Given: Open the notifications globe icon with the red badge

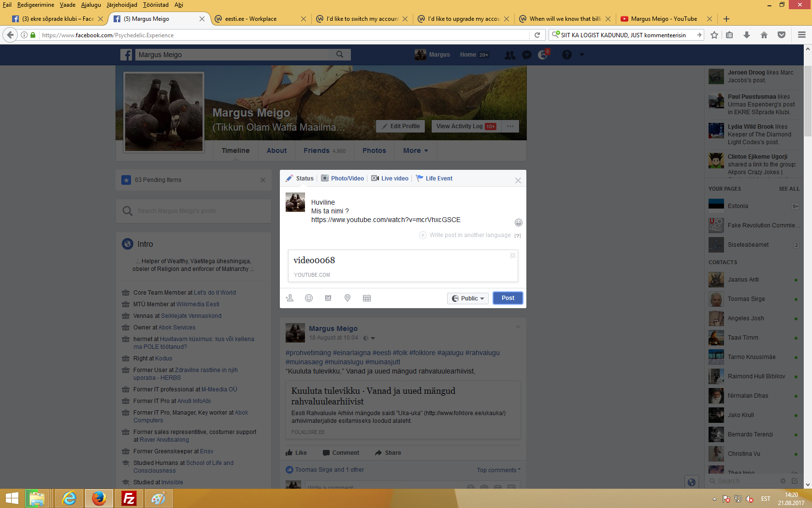Looking at the screenshot, I should point(543,55).
